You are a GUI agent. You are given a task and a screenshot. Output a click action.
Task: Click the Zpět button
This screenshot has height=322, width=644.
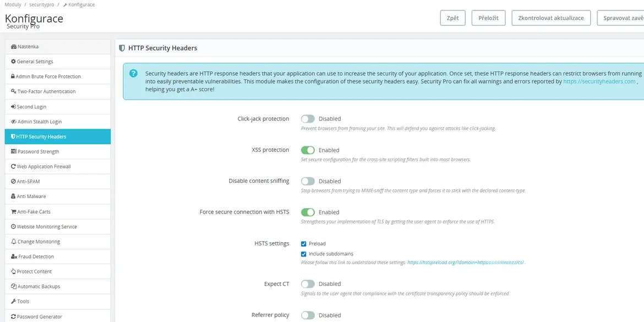click(x=452, y=18)
